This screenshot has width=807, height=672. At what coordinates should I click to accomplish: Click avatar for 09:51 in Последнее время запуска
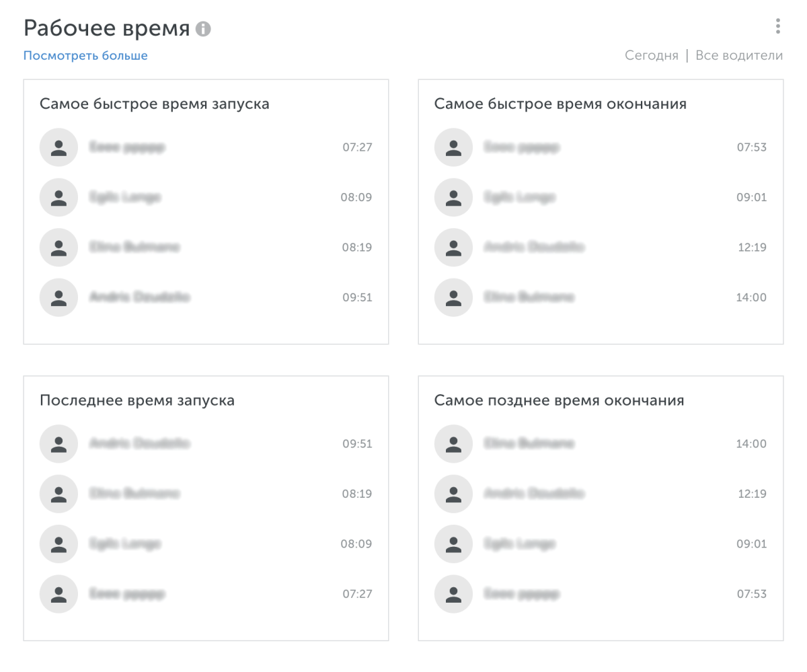click(59, 444)
